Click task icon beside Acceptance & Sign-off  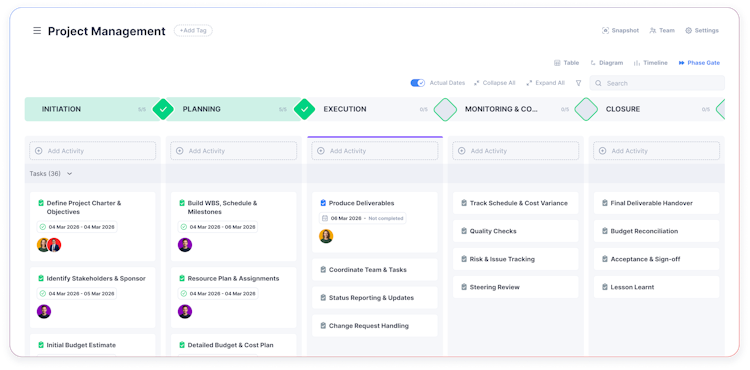click(x=605, y=259)
